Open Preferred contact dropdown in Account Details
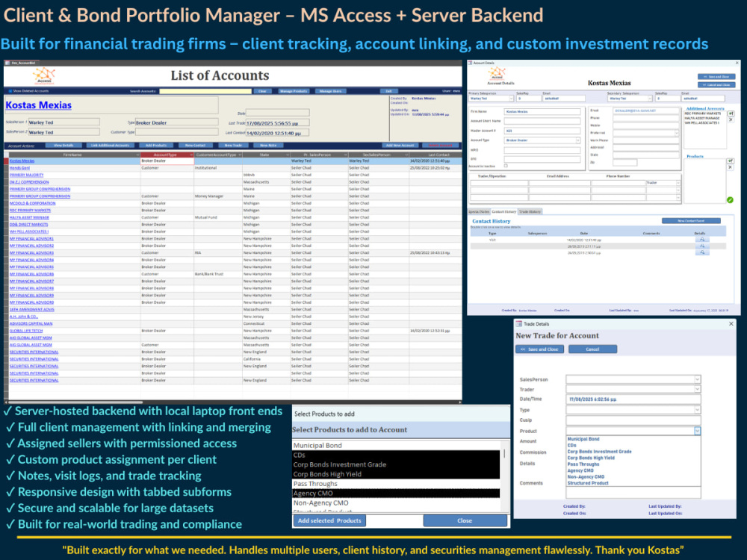 [x=677, y=134]
